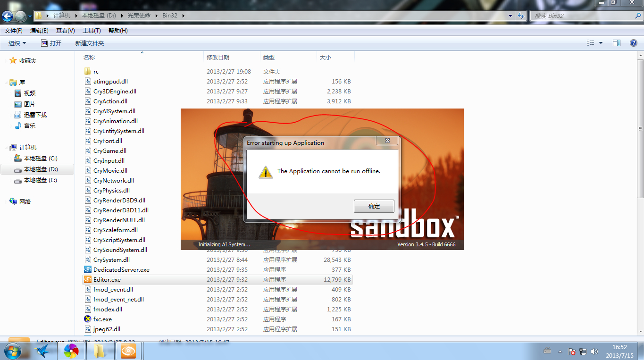The height and width of the screenshot is (360, 644).
Task: Open Explorer help with the question mark icon
Action: pyautogui.click(x=634, y=43)
